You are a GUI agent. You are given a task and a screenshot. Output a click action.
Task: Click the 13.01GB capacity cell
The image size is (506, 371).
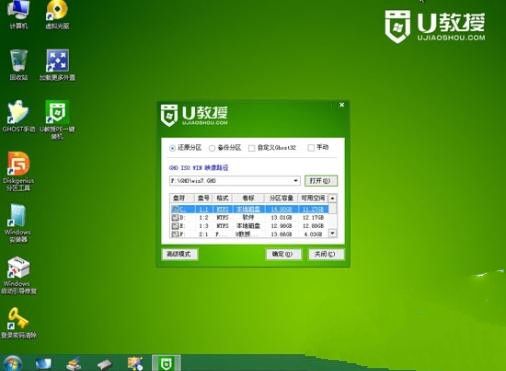coord(281,218)
